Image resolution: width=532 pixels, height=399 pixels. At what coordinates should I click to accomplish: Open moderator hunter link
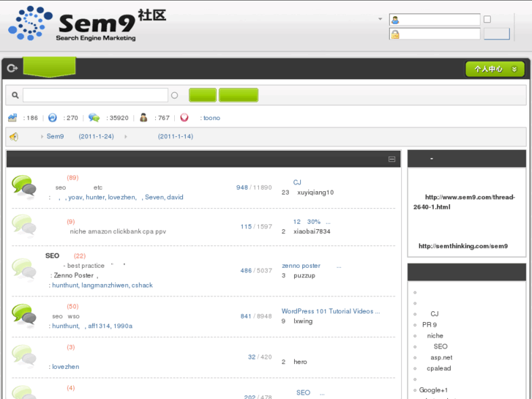point(95,197)
